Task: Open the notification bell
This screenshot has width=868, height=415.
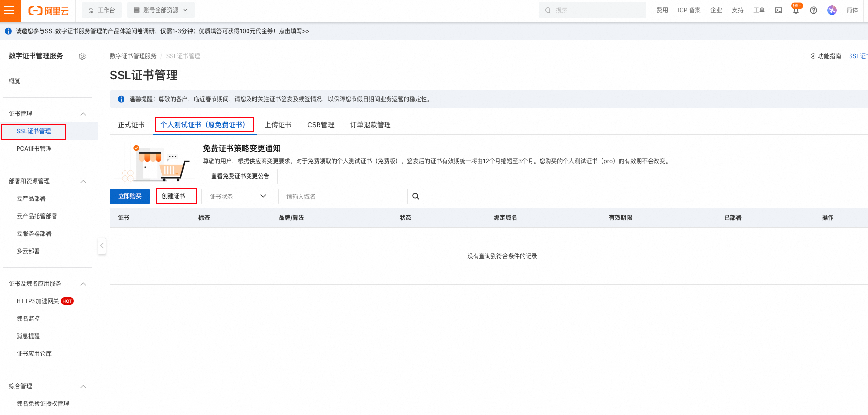Action: coord(796,10)
